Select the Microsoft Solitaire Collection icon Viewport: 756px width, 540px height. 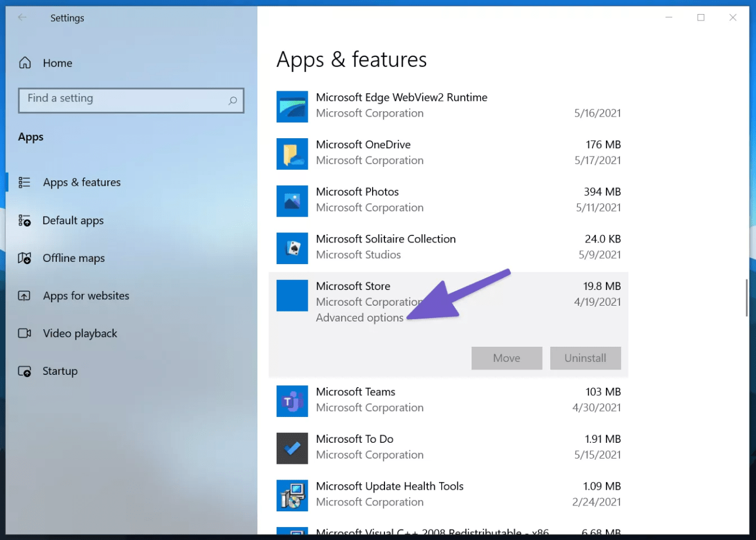tap(292, 248)
